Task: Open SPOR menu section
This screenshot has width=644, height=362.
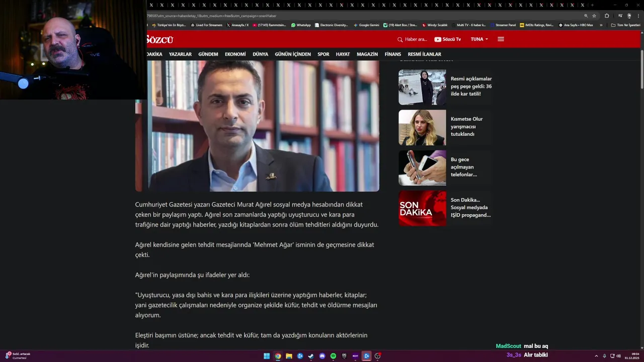Action: [x=324, y=54]
